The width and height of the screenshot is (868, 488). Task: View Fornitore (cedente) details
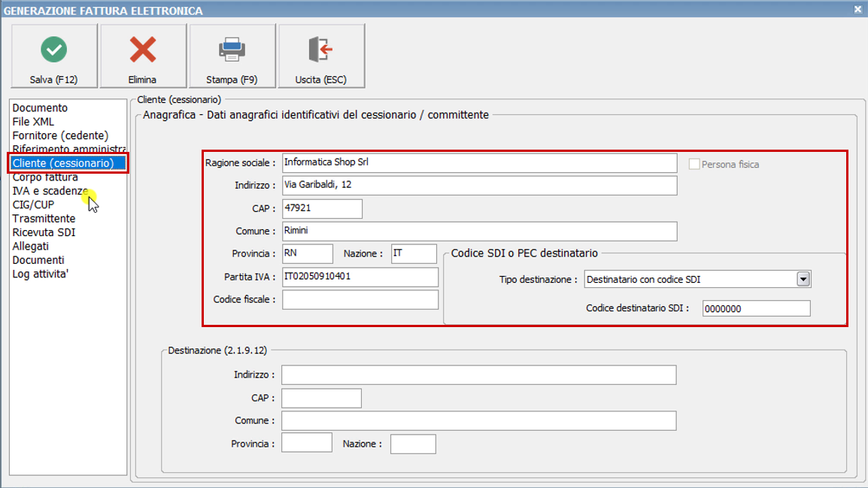[53, 135]
